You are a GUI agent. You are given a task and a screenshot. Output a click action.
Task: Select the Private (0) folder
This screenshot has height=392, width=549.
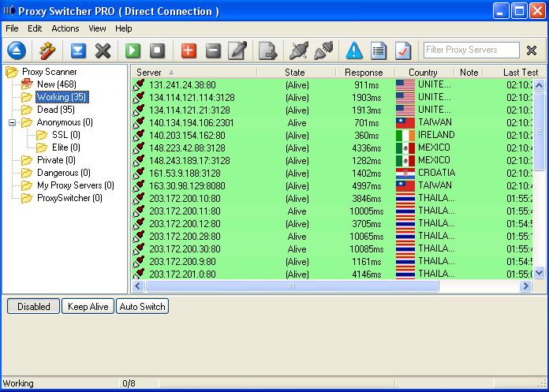[x=56, y=160]
